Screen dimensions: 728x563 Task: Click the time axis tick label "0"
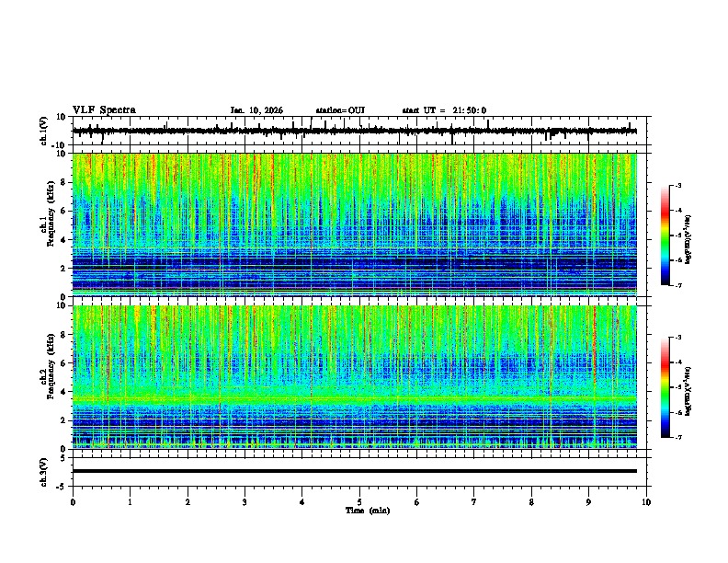point(73,502)
